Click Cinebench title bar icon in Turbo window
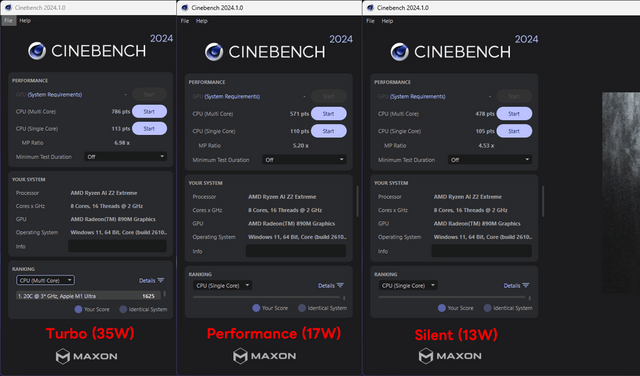This screenshot has height=376, width=640. pos(8,7)
